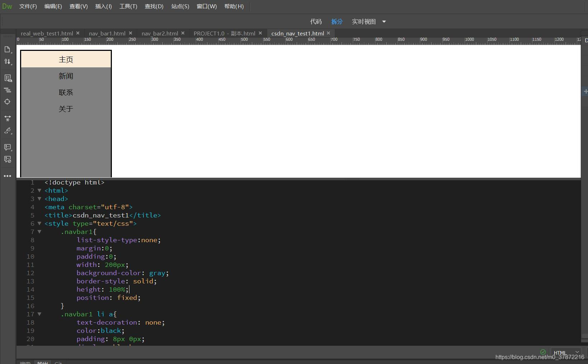Open the Dreamweaver Dw logo icon
The width and height of the screenshot is (588, 364).
pos(7,6)
